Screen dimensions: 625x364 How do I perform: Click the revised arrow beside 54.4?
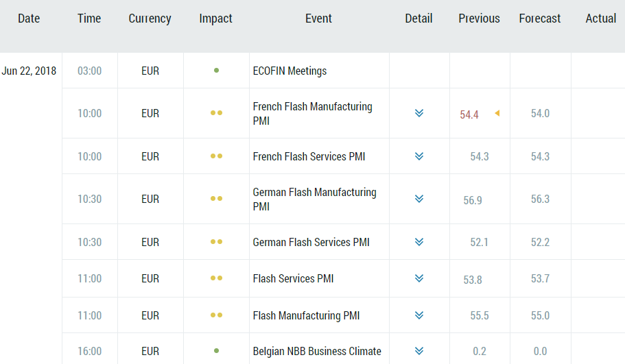pos(497,113)
